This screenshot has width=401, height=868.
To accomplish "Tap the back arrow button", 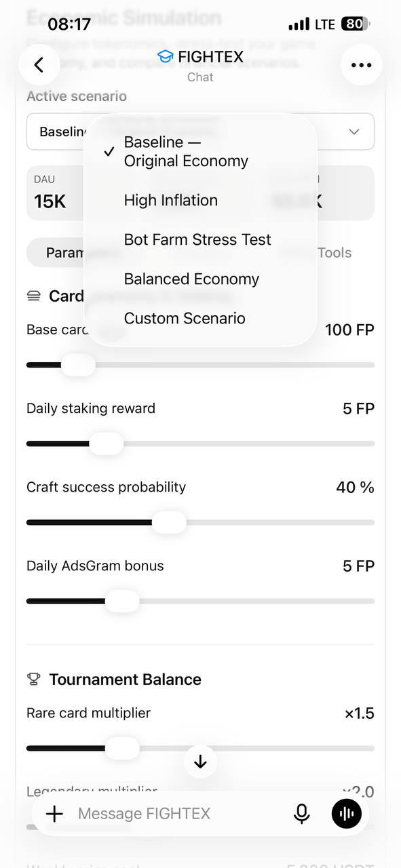I will [39, 65].
